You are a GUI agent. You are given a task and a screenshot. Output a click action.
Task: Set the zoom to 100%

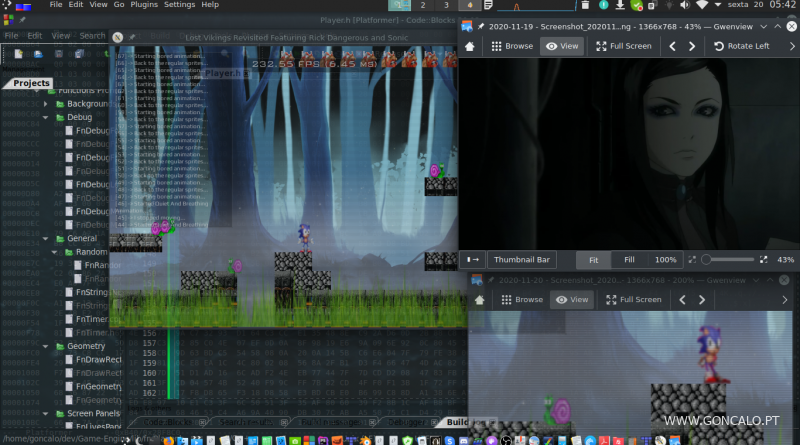[666, 260]
